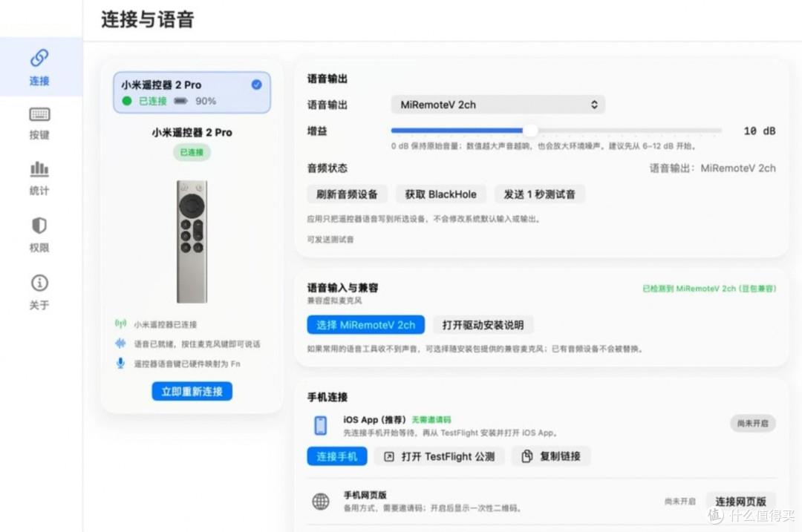Open the 连接 sidebar tab
This screenshot has width=802, height=532.
click(x=39, y=67)
